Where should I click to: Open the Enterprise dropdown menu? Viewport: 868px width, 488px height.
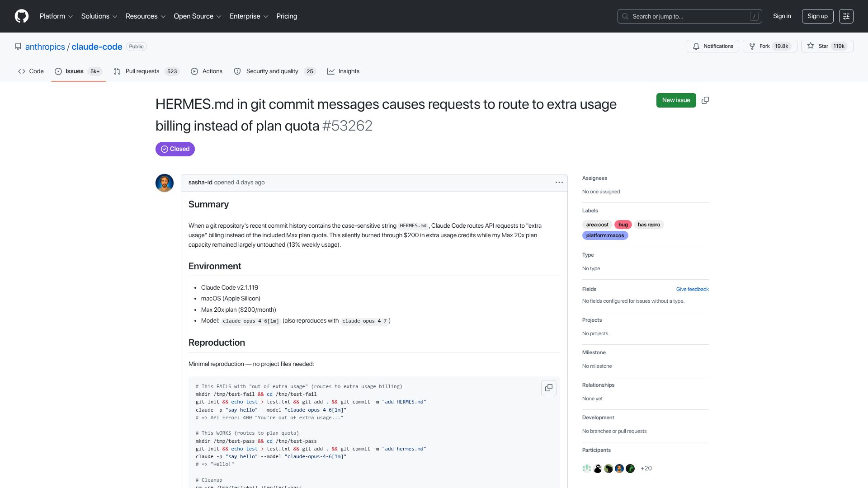tap(249, 16)
